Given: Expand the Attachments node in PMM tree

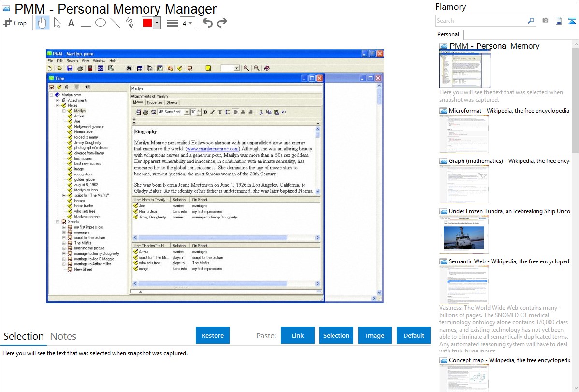Looking at the screenshot, I should click(58, 100).
